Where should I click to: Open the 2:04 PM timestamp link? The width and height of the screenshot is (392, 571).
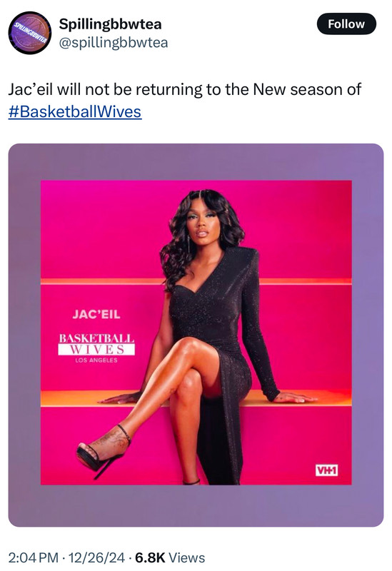(x=33, y=557)
